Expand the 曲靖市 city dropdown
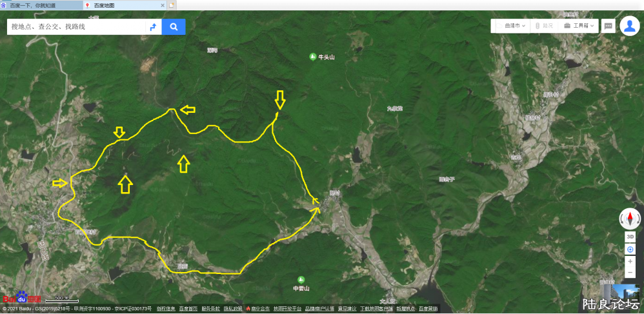Image resolution: width=644 pixels, height=314 pixels. (510, 26)
